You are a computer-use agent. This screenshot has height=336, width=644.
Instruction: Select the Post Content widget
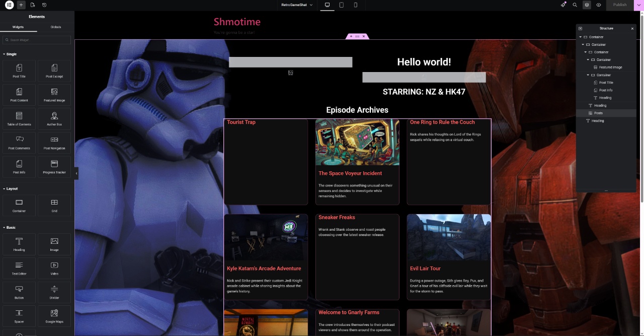[19, 95]
